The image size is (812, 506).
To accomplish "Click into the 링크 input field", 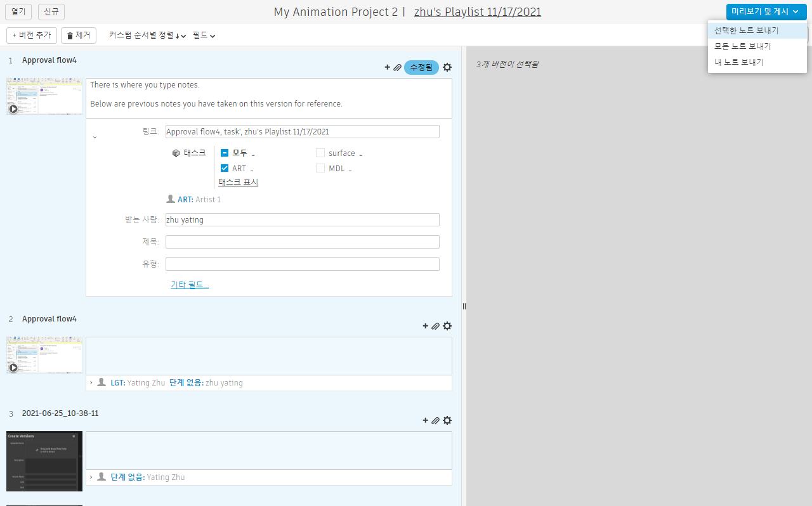I will 303,131.
